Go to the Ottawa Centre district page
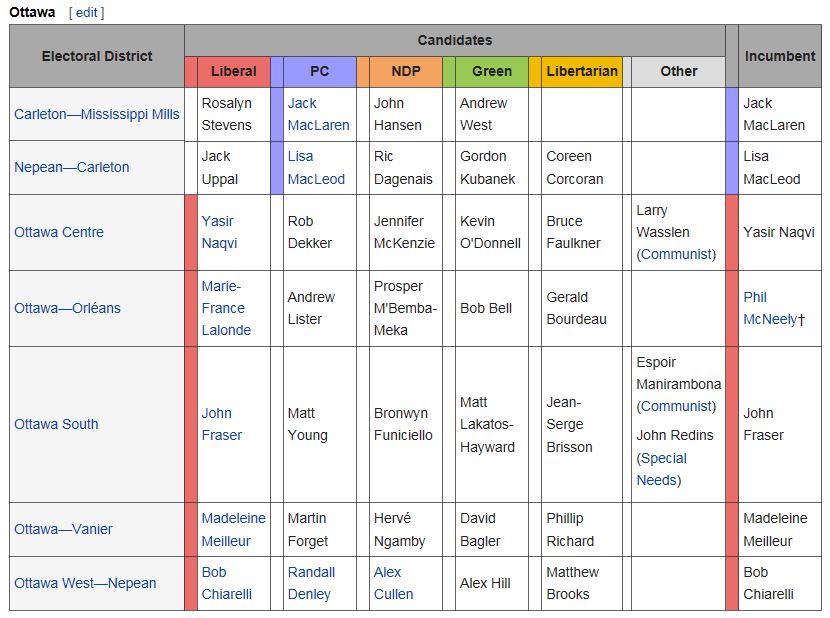The image size is (830, 618). [x=59, y=232]
